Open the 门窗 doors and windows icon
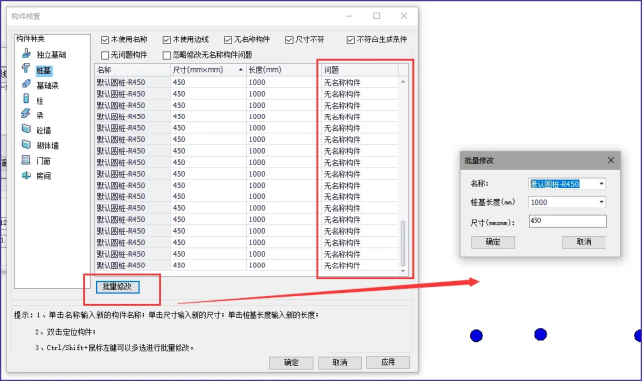The height and width of the screenshot is (381, 642). coord(26,160)
